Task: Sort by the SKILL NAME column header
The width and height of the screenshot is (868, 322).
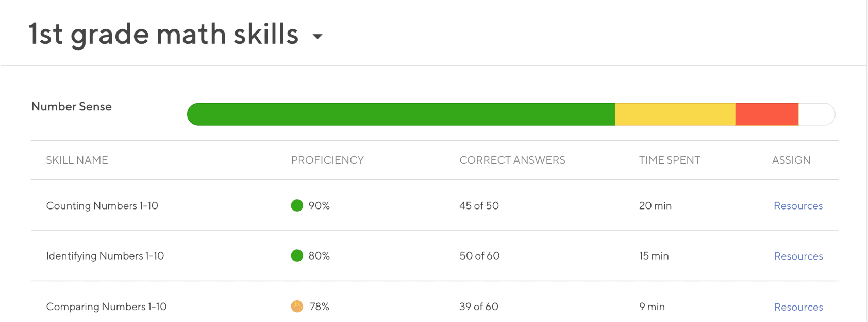Action: (77, 160)
